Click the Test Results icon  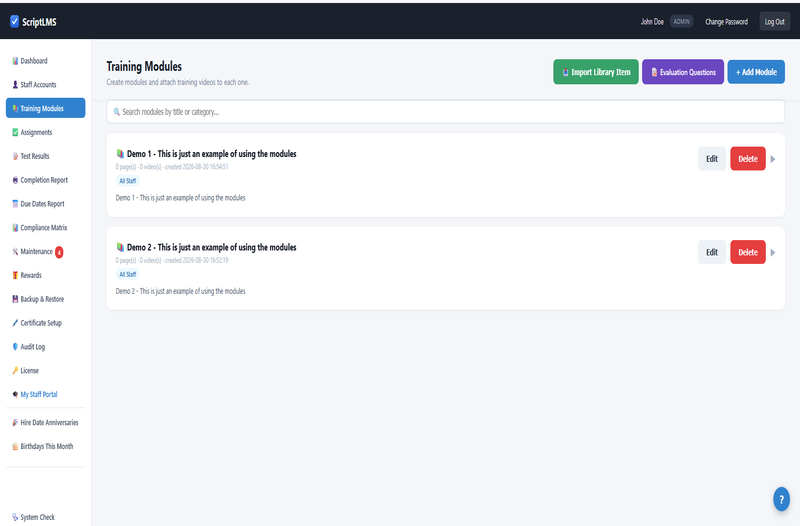point(15,156)
